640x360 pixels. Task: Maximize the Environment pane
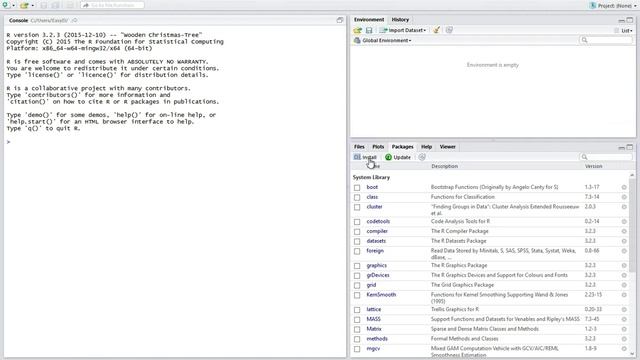point(630,20)
